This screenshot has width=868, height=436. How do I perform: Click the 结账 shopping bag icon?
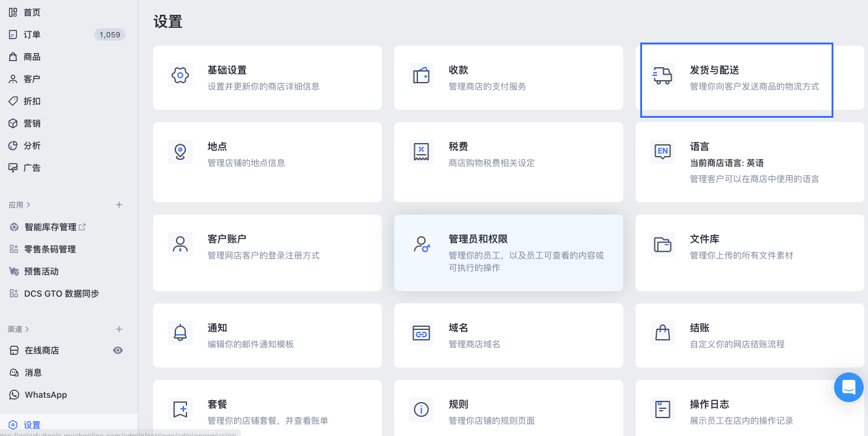pyautogui.click(x=662, y=333)
